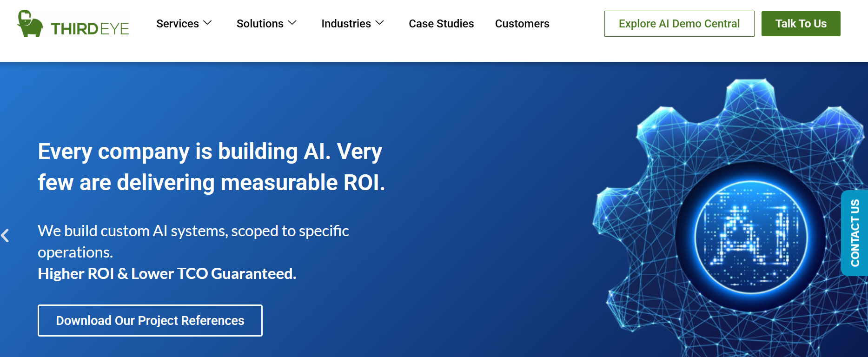868x357 pixels.
Task: Click the Talk To Us button
Action: point(801,24)
